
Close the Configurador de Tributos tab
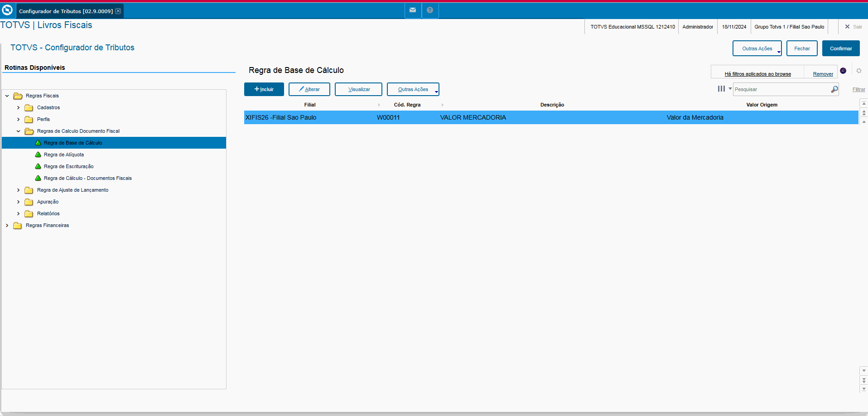coord(118,11)
